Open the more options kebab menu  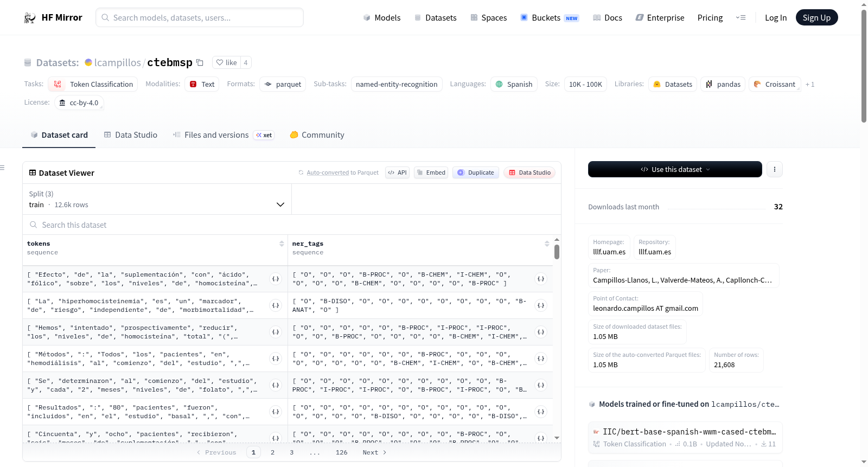click(x=775, y=169)
